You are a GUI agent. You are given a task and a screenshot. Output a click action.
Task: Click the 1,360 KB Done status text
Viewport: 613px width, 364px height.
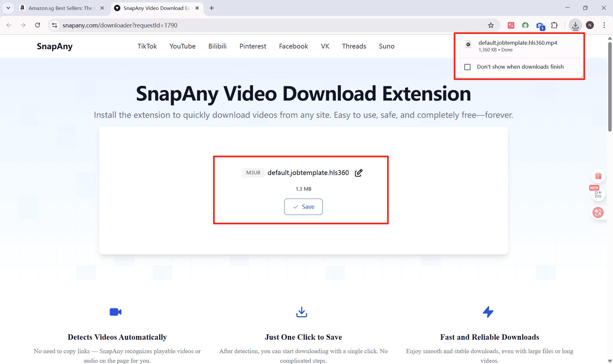pos(496,50)
